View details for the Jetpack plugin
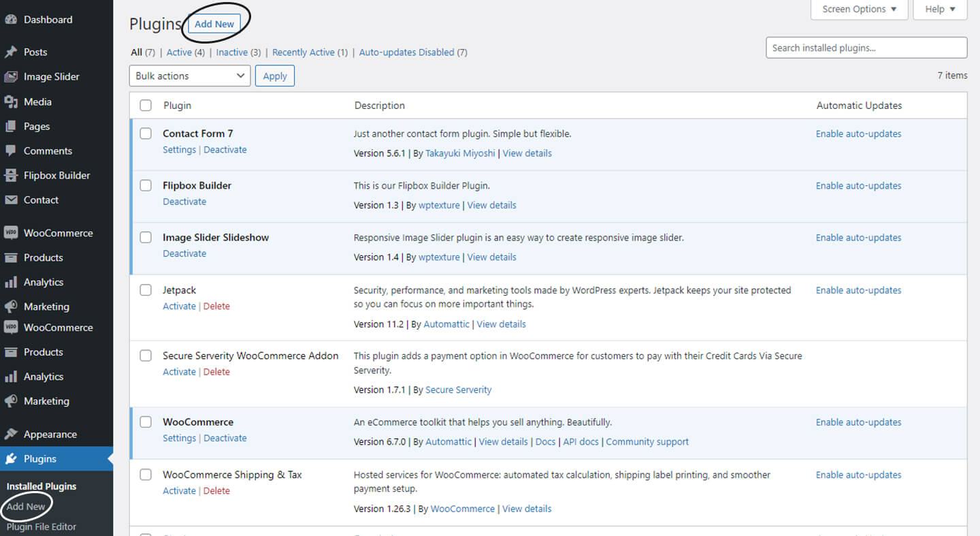 pyautogui.click(x=502, y=324)
